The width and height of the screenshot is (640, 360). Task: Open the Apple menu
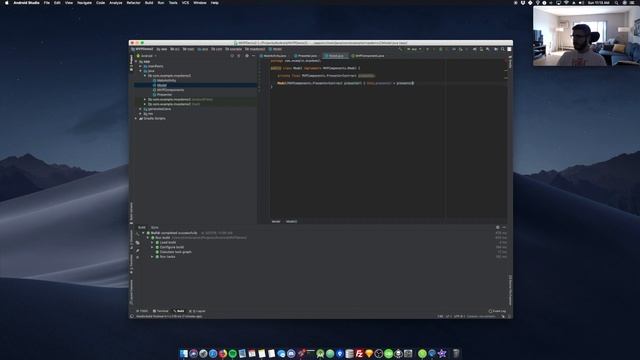click(x=7, y=3)
